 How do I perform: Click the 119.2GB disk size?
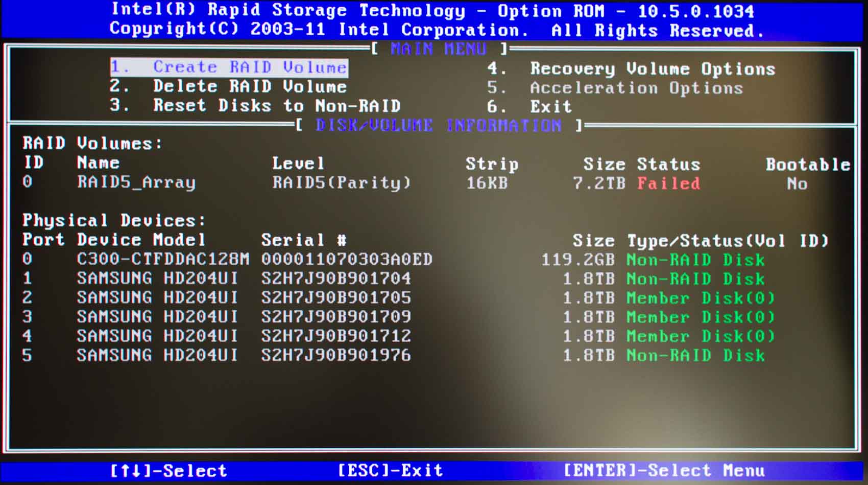(x=578, y=260)
